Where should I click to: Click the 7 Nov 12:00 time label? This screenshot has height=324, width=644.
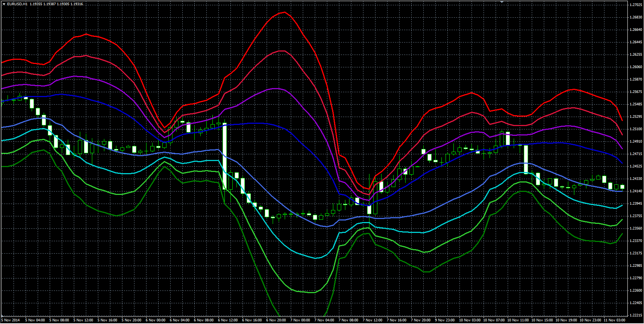click(372, 320)
